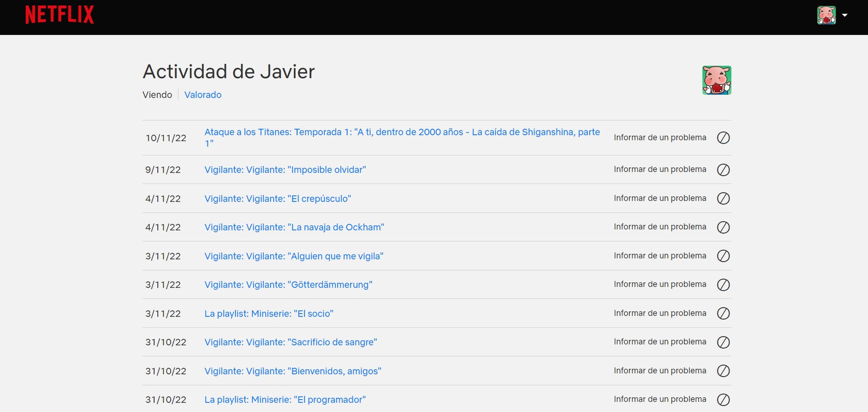Click Javier's large profile picture

tap(717, 80)
